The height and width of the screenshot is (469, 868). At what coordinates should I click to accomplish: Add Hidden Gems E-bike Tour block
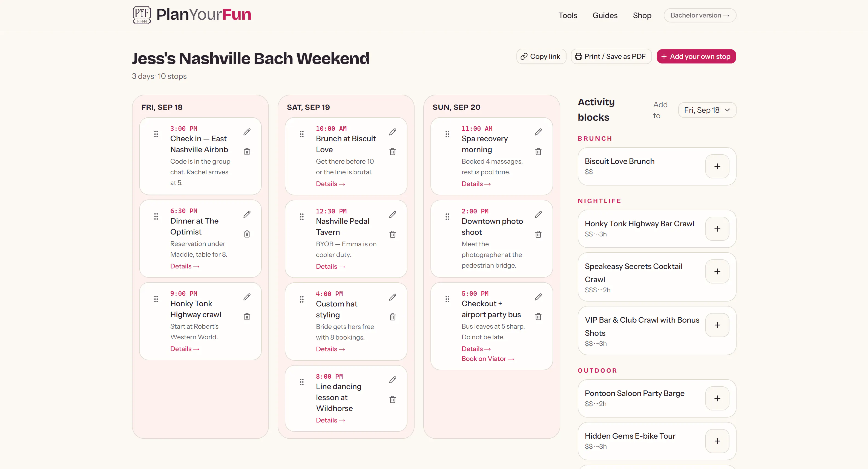coord(717,441)
